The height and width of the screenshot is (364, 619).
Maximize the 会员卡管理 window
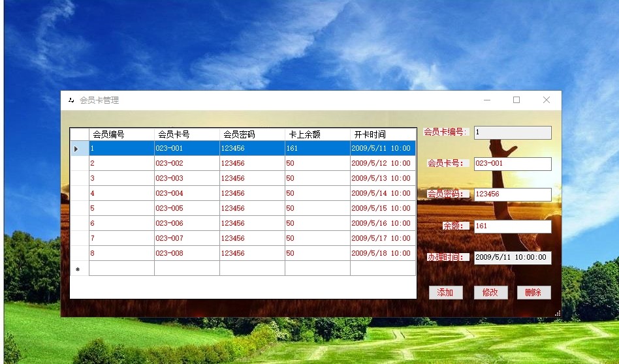(516, 100)
